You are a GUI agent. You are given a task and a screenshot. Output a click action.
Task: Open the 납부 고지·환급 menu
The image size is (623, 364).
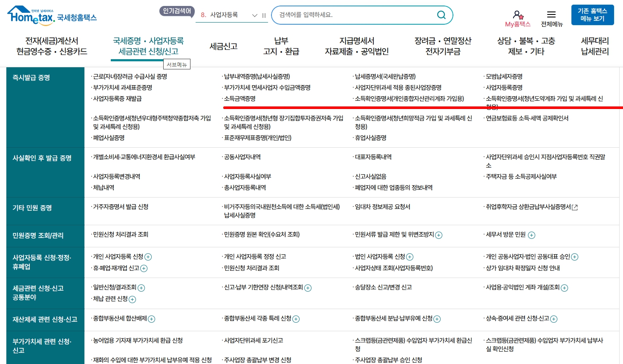click(281, 46)
